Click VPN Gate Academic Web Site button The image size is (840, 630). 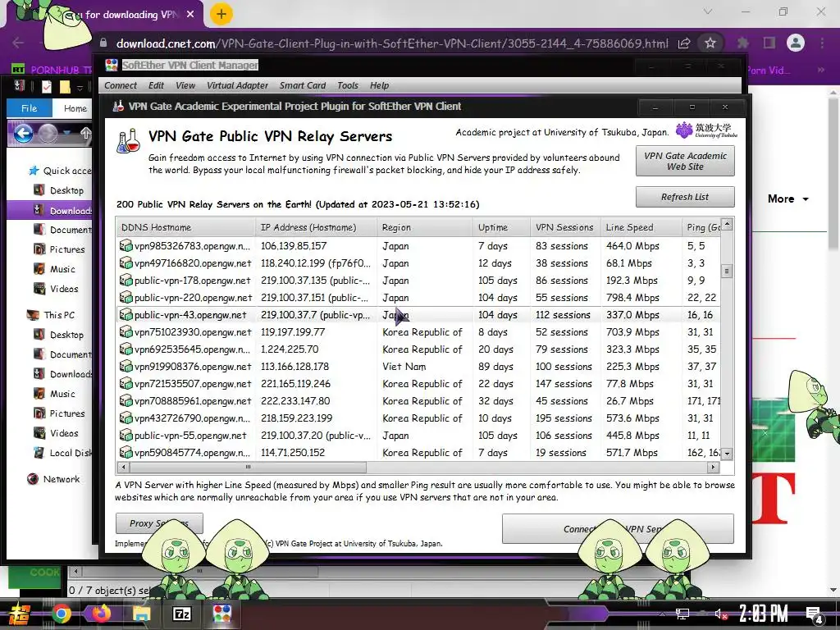coord(685,161)
